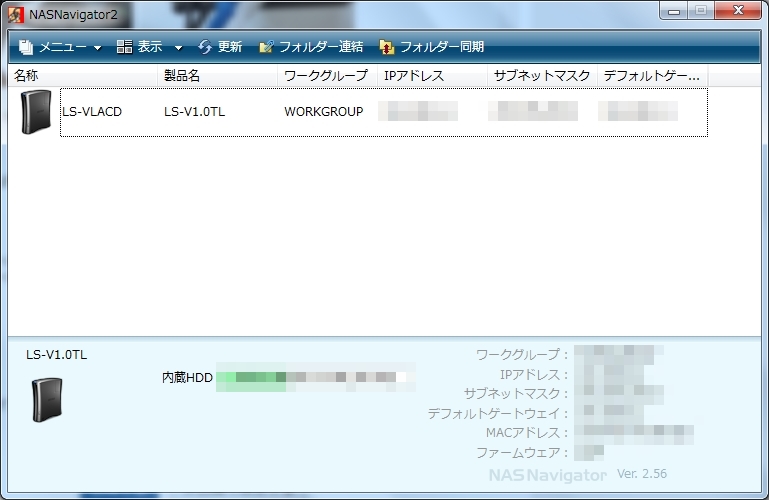Viewport: 769px width, 500px height.
Task: Click the NASNavigator2 title bar app icon
Action: 15,14
